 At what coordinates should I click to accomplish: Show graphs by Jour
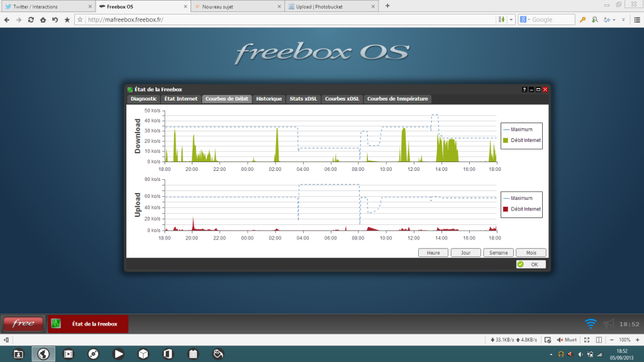click(x=466, y=253)
